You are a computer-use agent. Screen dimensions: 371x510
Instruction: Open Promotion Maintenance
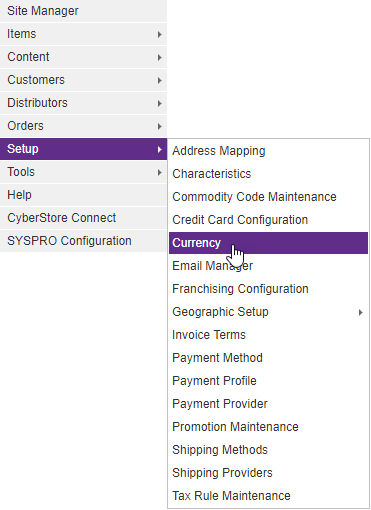(268, 427)
